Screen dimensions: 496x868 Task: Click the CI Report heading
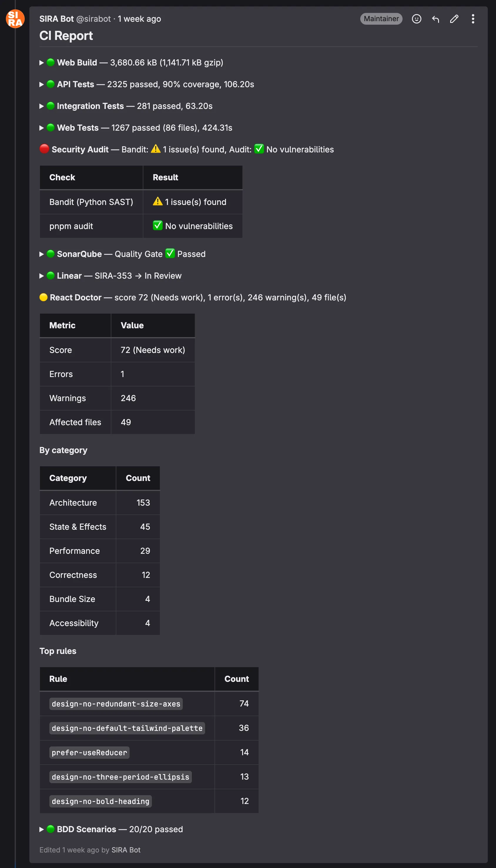point(66,36)
